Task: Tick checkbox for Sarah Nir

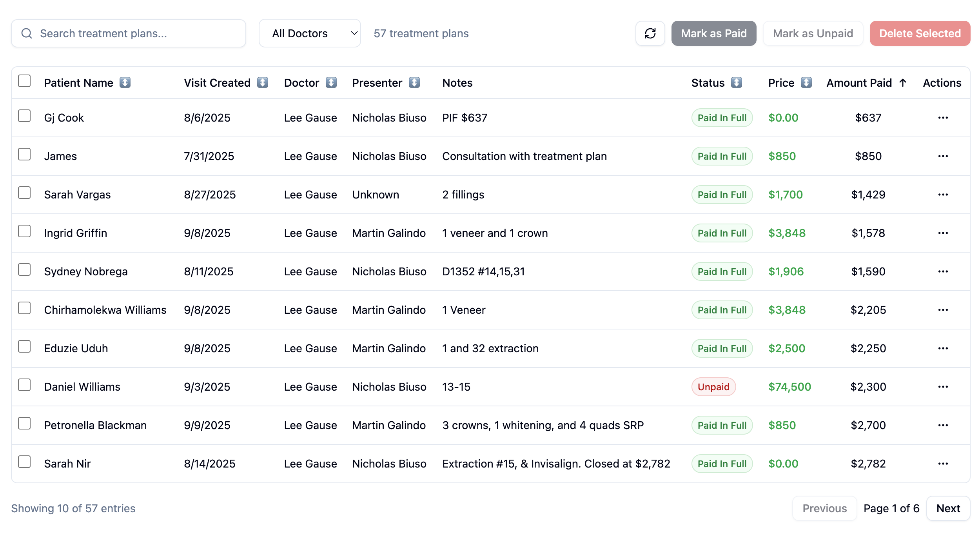Action: (x=24, y=462)
